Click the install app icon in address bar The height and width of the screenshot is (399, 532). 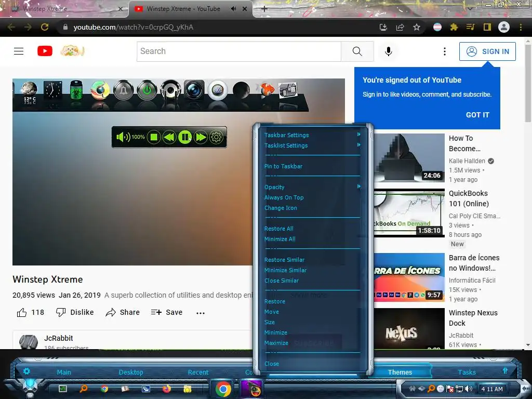point(383,27)
